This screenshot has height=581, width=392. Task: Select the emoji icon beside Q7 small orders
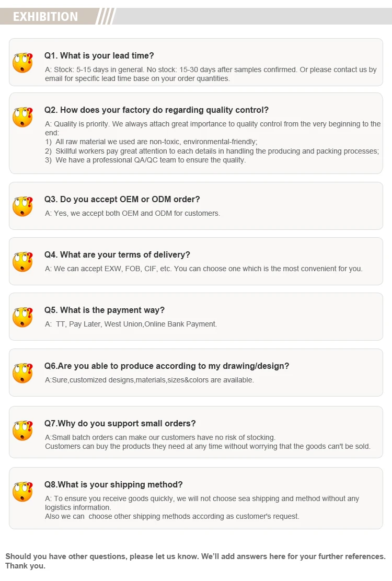coord(22,431)
